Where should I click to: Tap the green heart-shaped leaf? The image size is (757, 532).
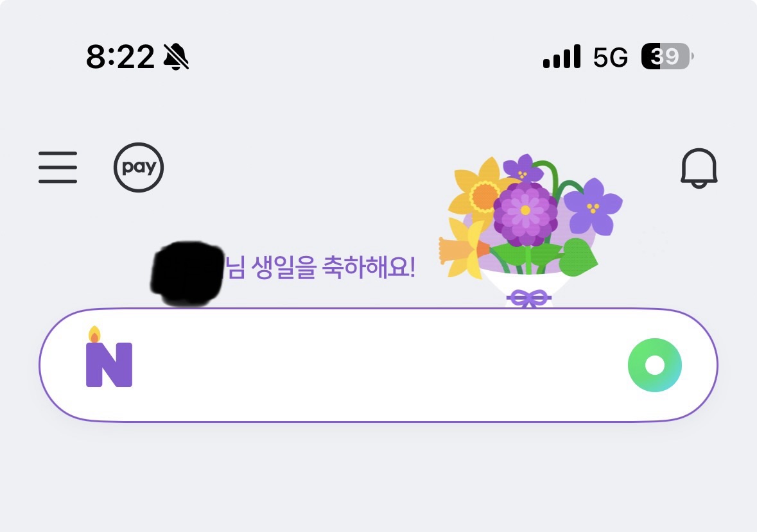tap(579, 257)
